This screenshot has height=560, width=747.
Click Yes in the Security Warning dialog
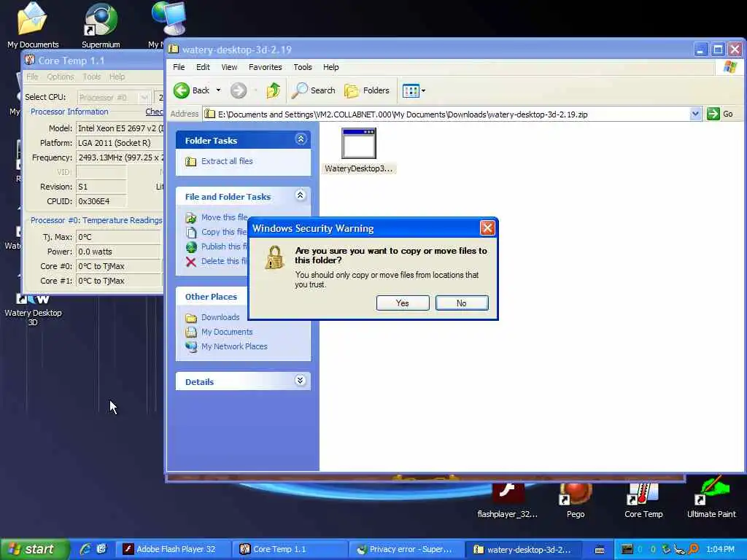(403, 303)
